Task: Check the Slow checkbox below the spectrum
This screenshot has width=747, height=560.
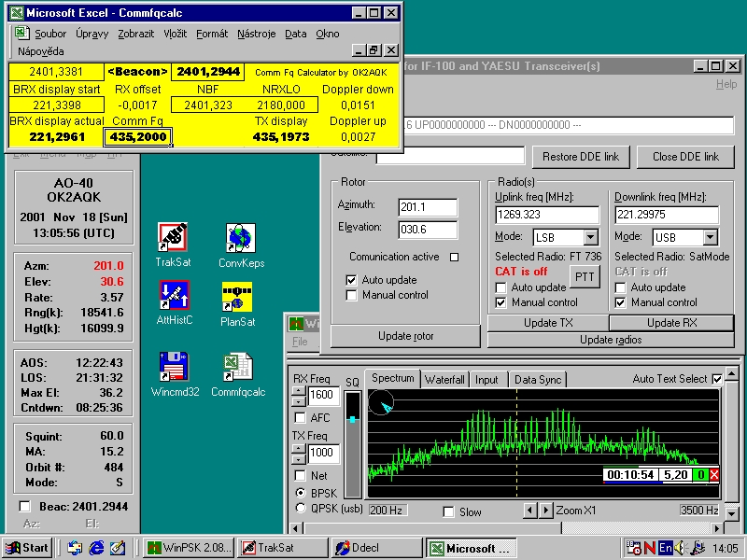Action: 448,511
